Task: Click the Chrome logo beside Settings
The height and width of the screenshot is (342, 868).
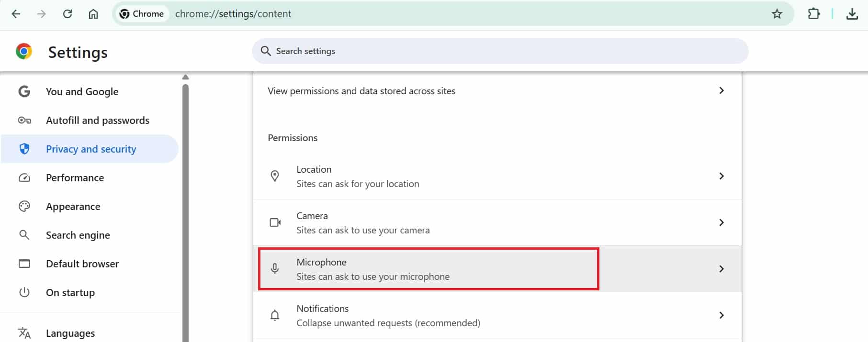Action: 24,51
